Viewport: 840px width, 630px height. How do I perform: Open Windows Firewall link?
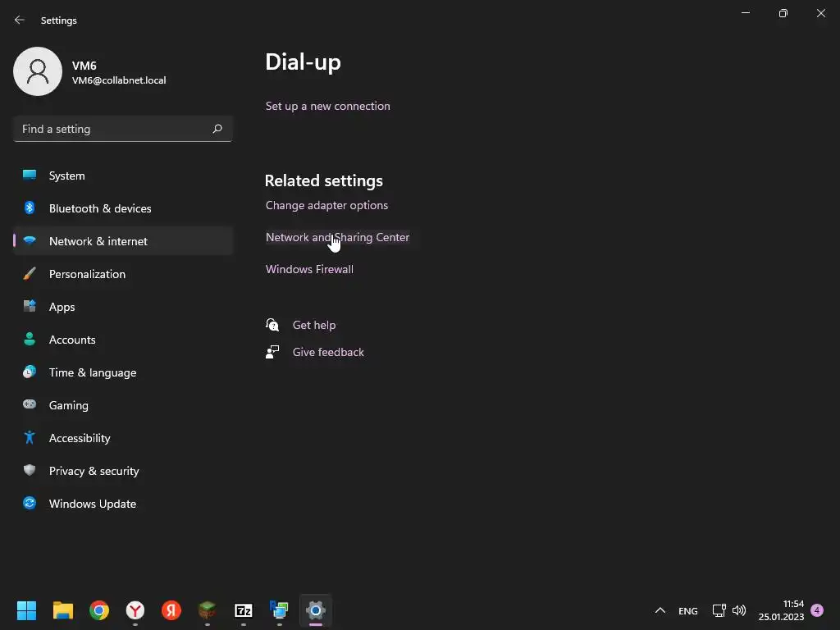click(x=309, y=269)
